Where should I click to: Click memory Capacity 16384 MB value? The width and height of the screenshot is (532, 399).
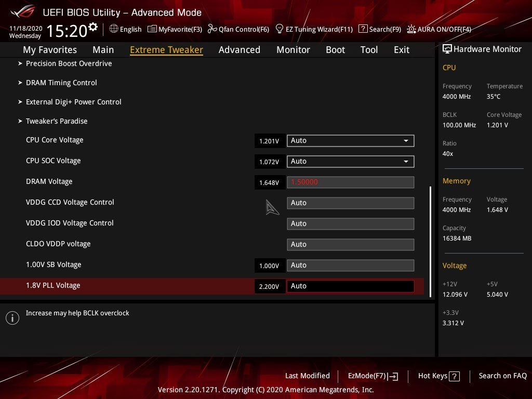pos(457,238)
